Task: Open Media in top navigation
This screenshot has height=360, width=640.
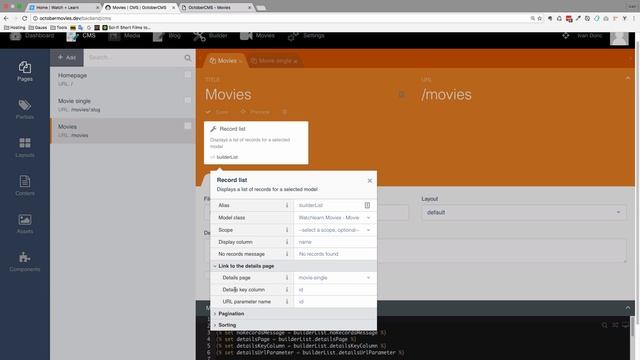Action: (124, 36)
